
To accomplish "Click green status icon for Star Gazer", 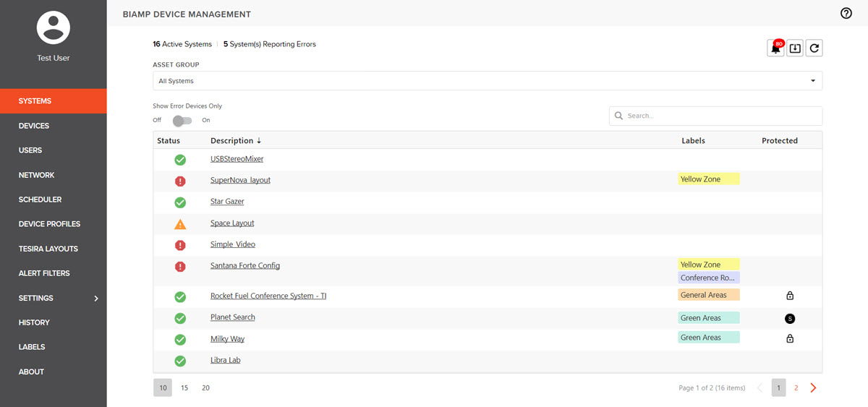I will [x=180, y=202].
